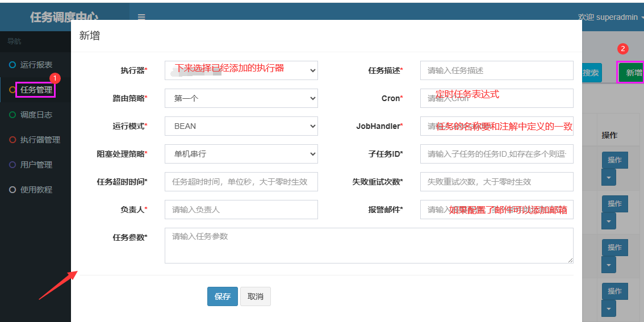Expand the 路由策略 dropdown showing 第一个
The width and height of the screenshot is (644, 322).
click(x=241, y=98)
